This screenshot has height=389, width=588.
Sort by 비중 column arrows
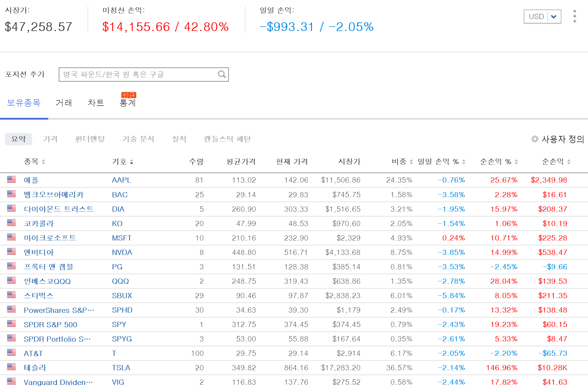411,162
